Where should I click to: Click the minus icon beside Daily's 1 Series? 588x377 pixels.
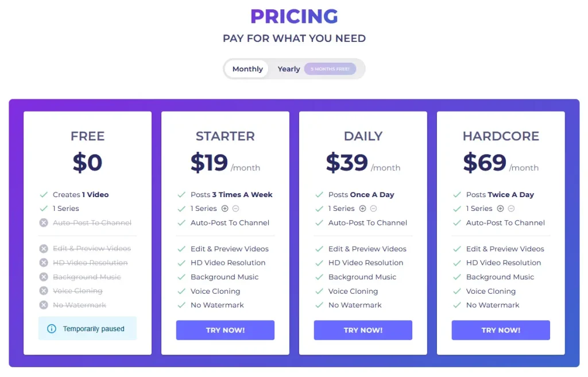click(374, 208)
